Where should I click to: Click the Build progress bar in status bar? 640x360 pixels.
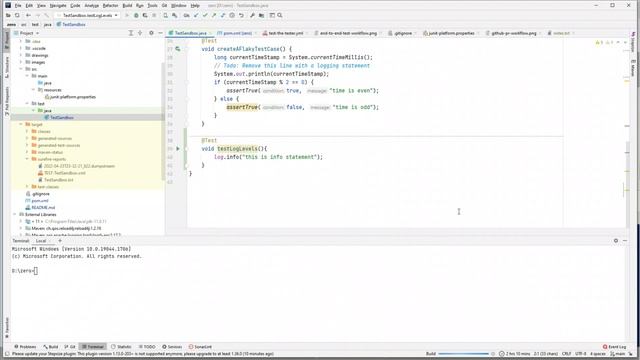pyautogui.click(x=463, y=354)
